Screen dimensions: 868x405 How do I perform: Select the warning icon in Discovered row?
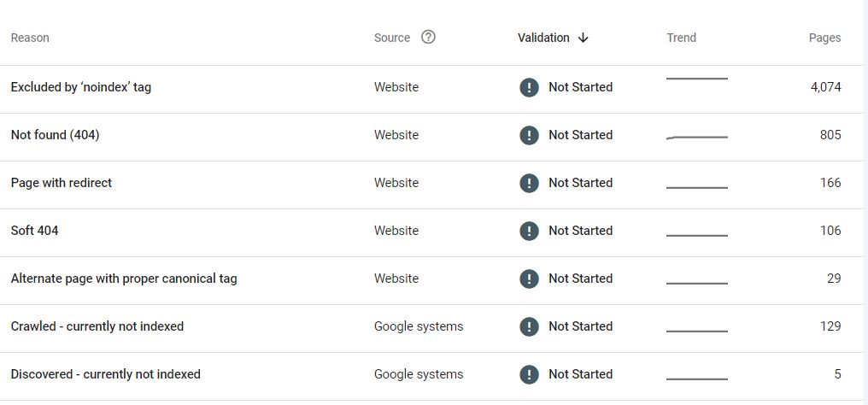coord(529,374)
